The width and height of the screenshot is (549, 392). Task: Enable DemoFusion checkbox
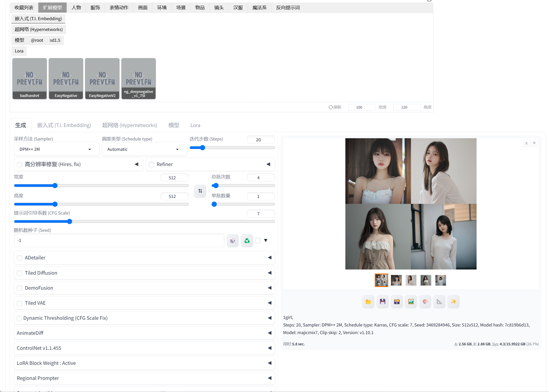click(20, 288)
